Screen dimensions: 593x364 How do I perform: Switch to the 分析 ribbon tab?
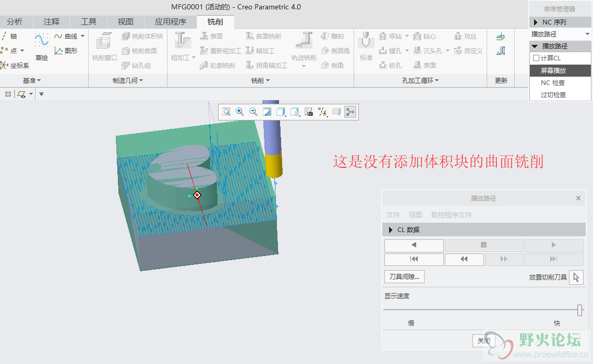tap(15, 22)
